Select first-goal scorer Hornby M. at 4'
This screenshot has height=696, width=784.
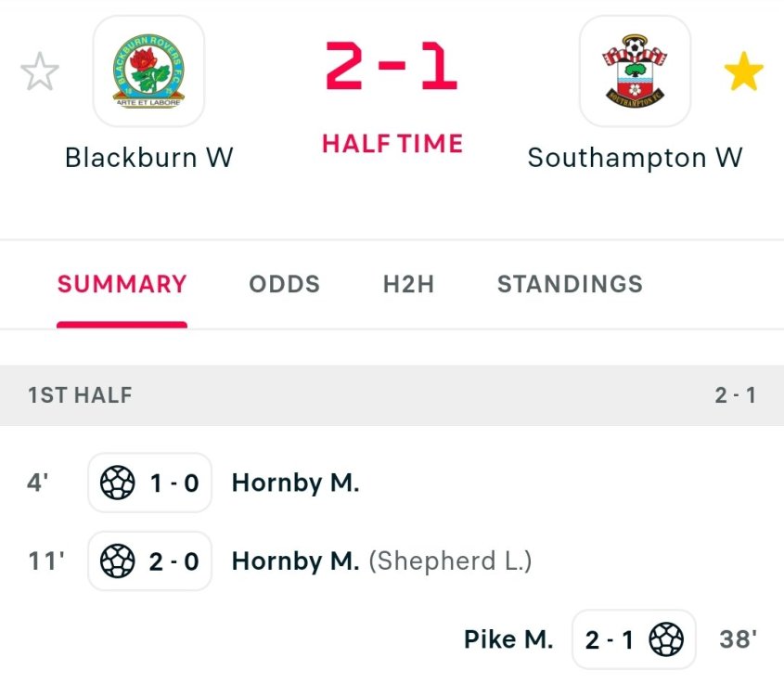[x=295, y=483]
